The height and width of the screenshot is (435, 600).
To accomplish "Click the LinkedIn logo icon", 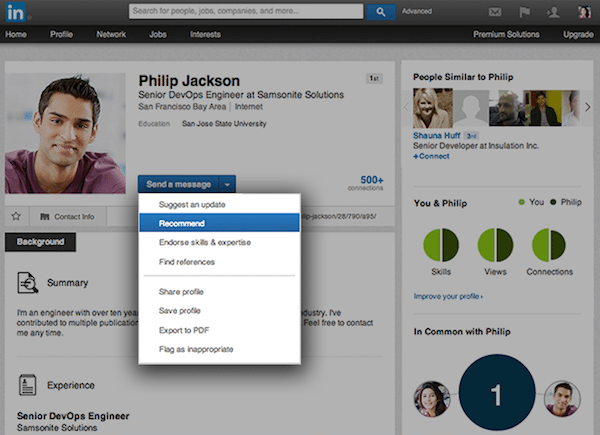I will tap(16, 12).
